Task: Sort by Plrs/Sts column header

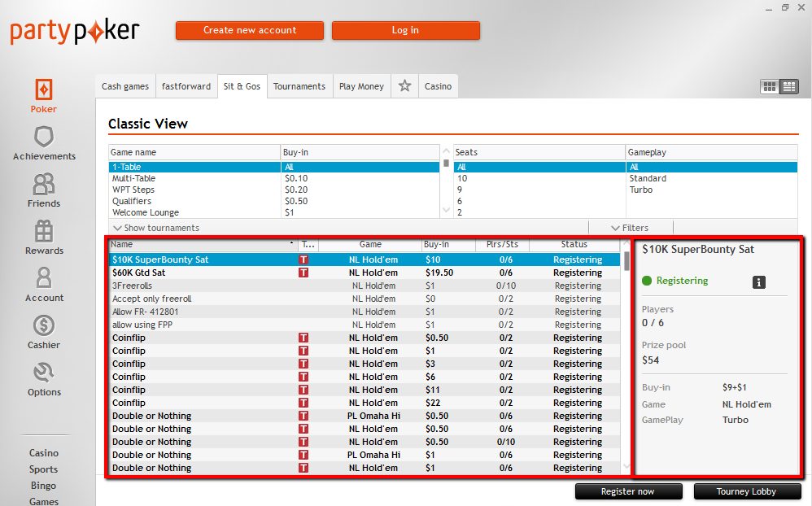Action: 502,244
